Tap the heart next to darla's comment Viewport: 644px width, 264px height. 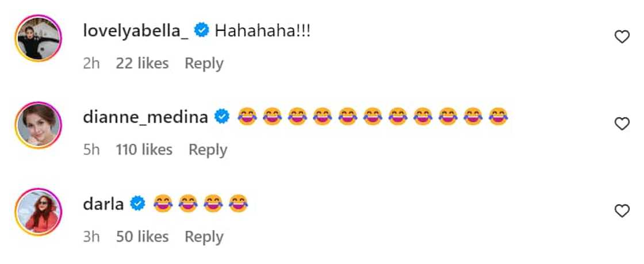click(x=622, y=211)
